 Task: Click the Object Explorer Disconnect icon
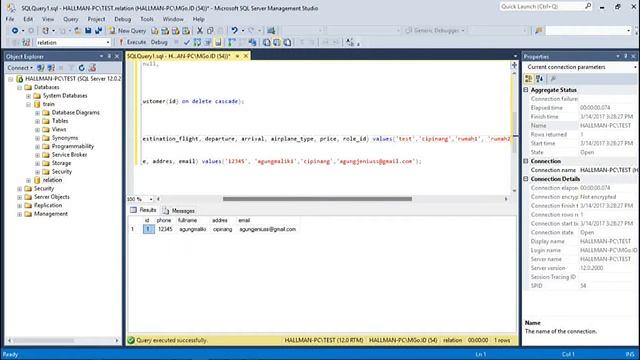tap(51, 68)
